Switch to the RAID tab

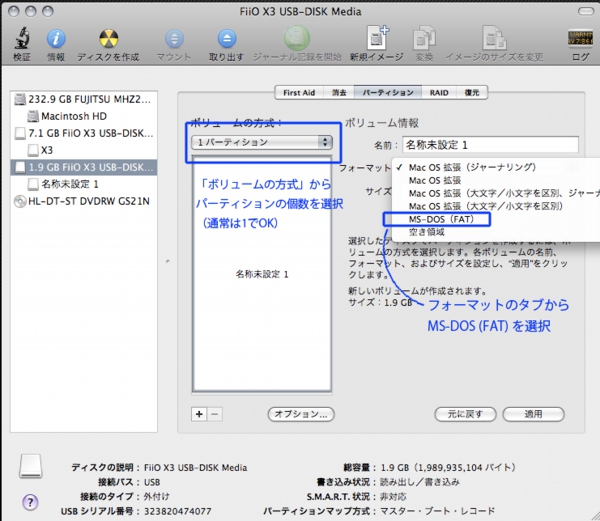tap(439, 92)
